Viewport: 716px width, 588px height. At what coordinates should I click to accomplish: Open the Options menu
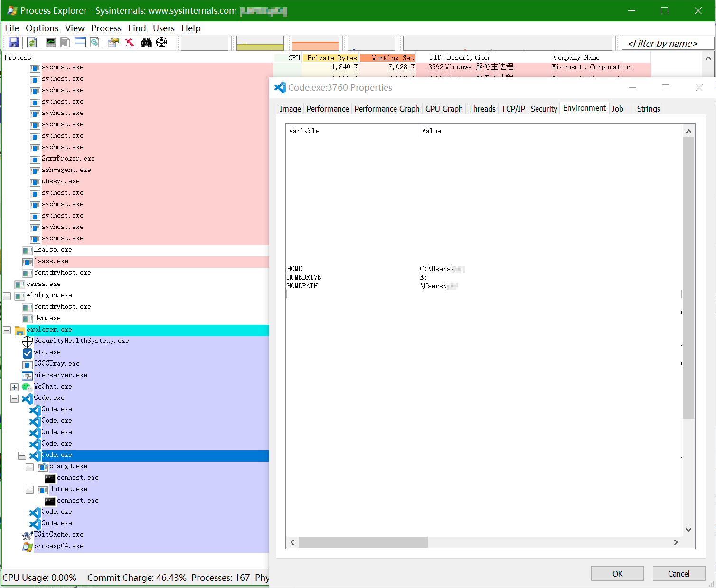42,28
